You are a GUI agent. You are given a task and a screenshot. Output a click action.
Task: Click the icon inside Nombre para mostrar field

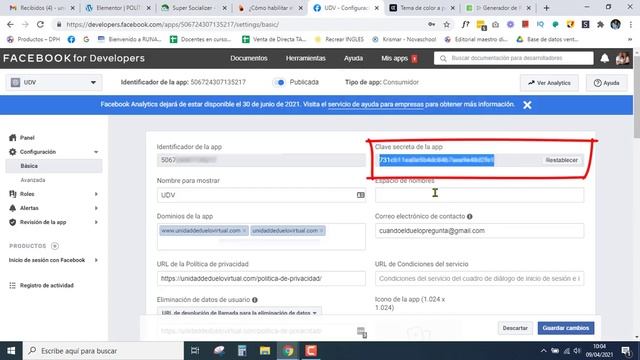point(360,195)
